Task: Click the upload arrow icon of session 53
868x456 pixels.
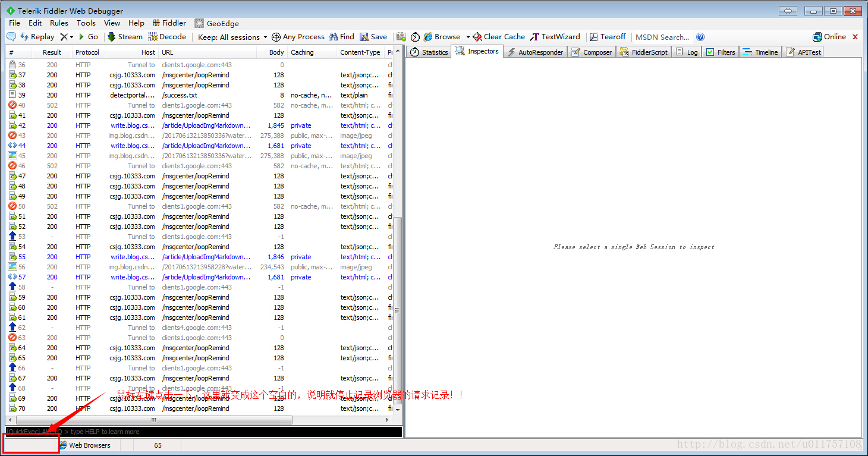Action: [x=12, y=237]
